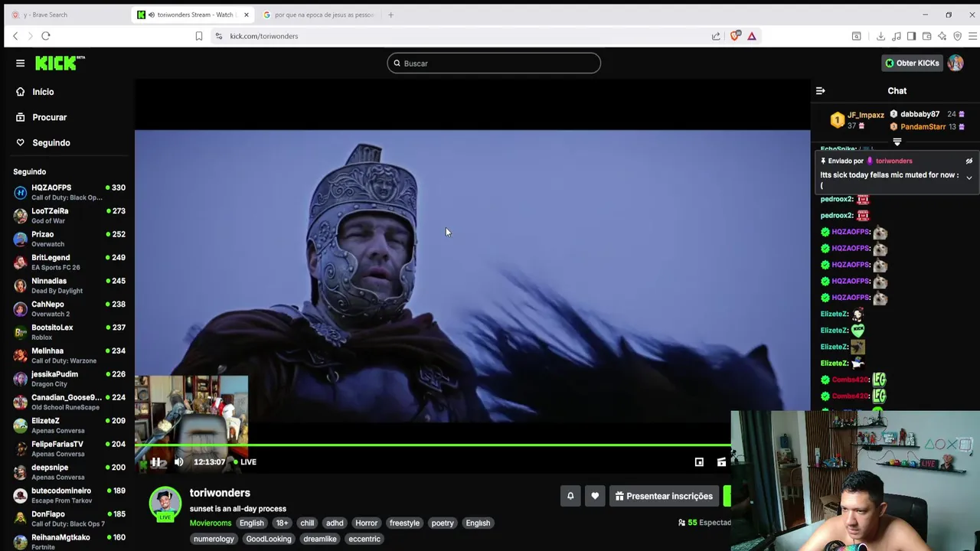Click the KICK logo
980x551 pixels.
pyautogui.click(x=60, y=63)
